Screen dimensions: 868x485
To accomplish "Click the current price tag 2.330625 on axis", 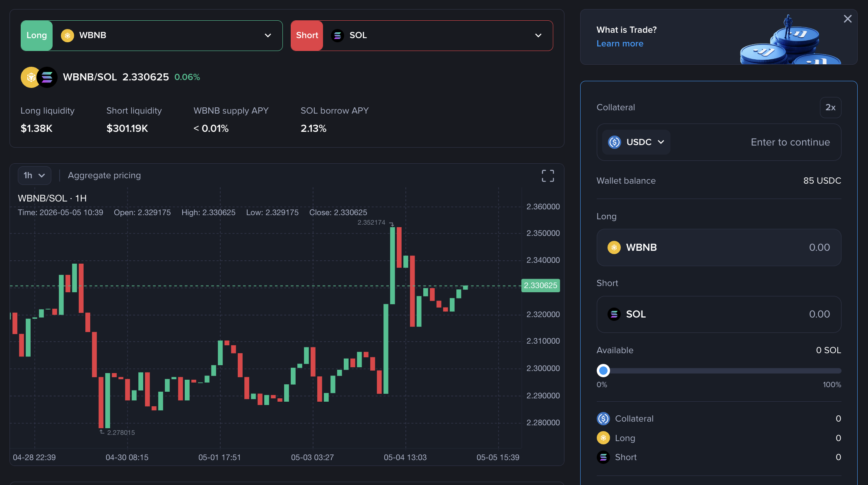I will (x=540, y=286).
